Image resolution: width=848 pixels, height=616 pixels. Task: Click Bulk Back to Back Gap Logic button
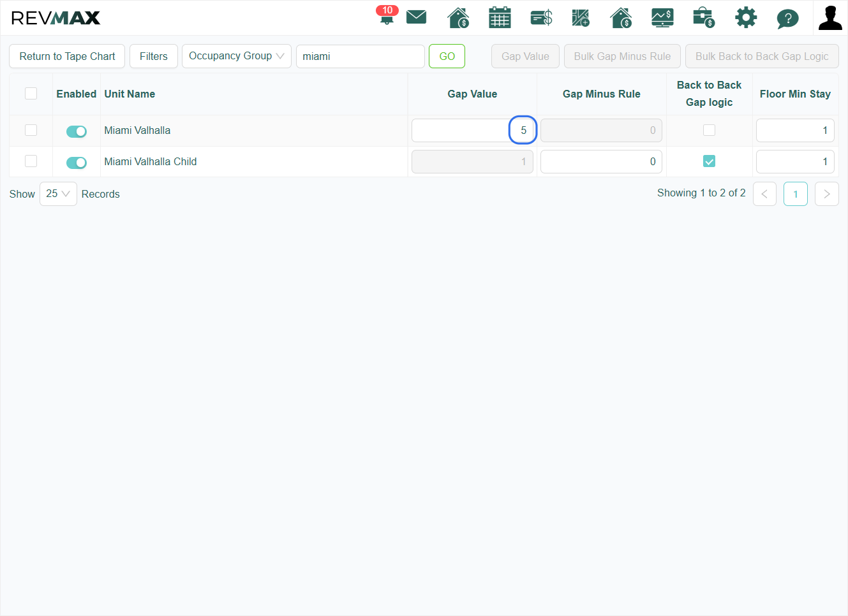coord(762,56)
